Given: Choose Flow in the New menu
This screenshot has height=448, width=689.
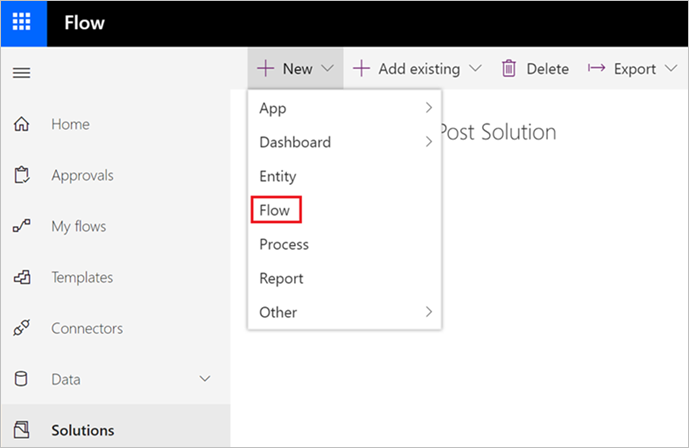Looking at the screenshot, I should 344,210.
